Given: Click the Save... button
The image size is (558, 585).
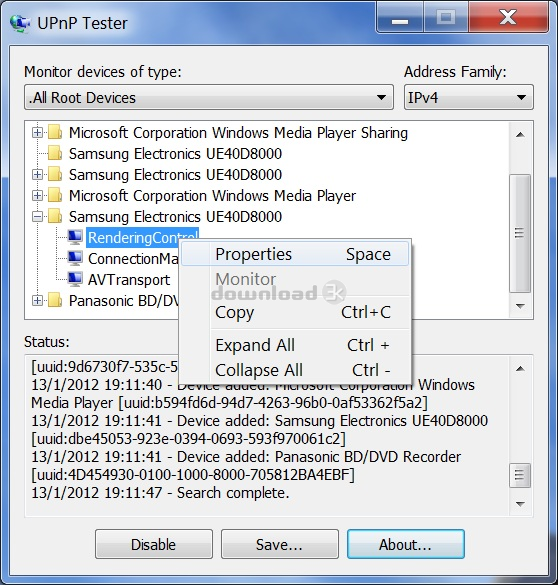Looking at the screenshot, I should click(x=279, y=544).
